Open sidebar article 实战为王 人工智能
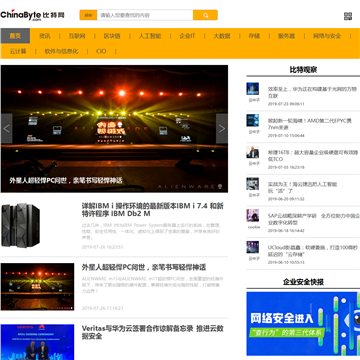360x360 pixels. 302,187
